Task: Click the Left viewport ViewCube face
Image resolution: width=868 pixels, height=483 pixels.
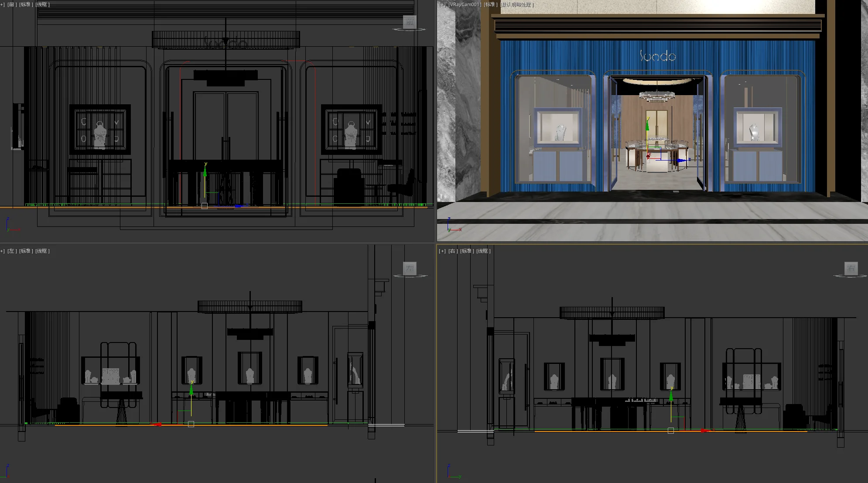Action: [410, 268]
